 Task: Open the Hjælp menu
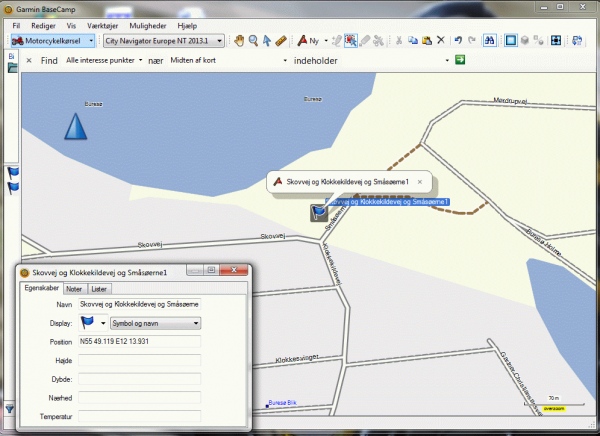pyautogui.click(x=187, y=26)
